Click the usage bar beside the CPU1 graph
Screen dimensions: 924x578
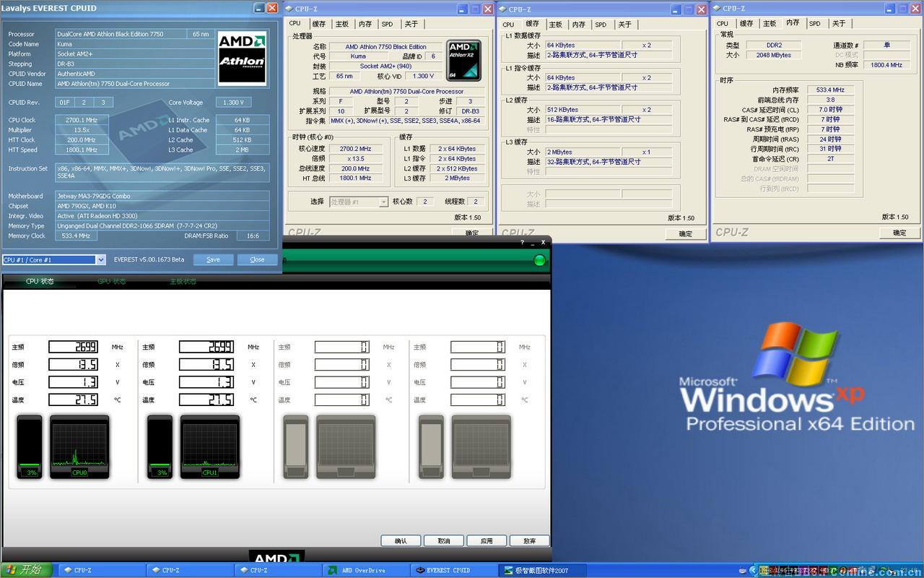[160, 447]
